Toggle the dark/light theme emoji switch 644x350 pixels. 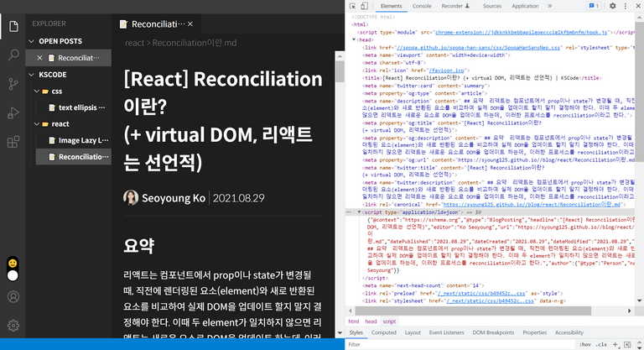13,269
